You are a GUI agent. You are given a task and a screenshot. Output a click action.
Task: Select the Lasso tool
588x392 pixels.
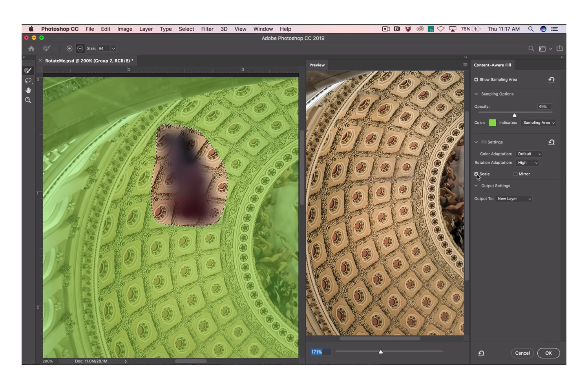(x=27, y=81)
